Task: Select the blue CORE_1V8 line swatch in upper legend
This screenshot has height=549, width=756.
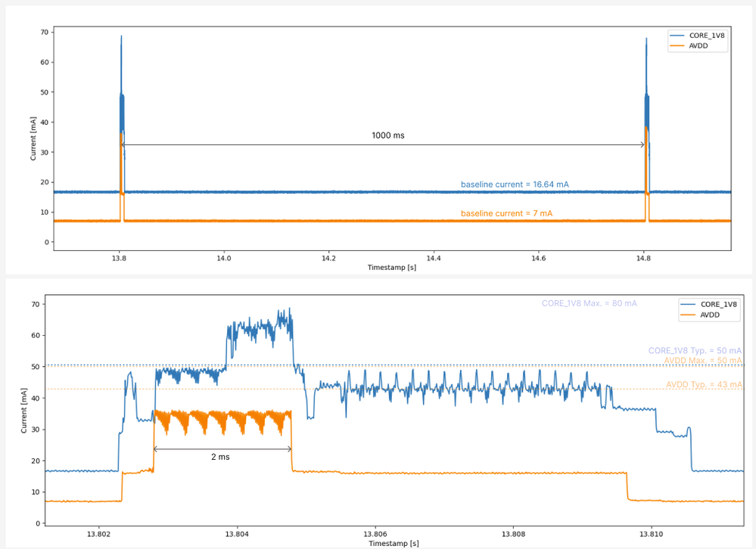Action: pyautogui.click(x=677, y=36)
